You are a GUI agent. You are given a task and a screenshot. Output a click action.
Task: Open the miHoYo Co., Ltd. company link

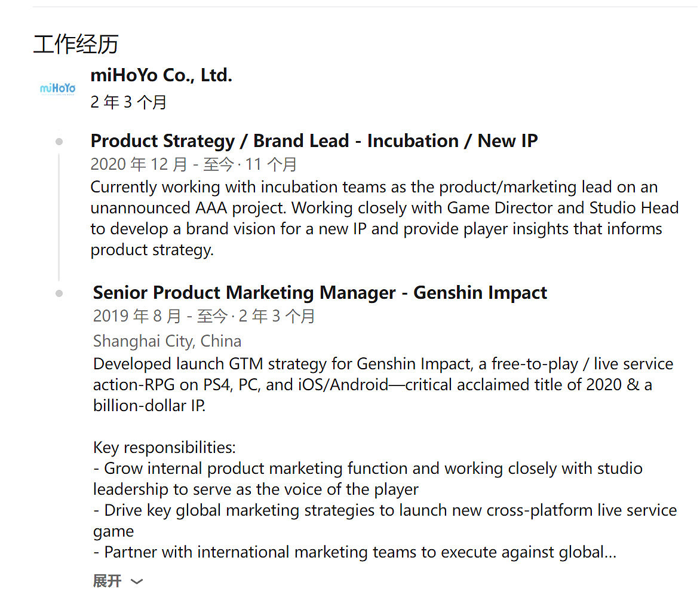pyautogui.click(x=161, y=75)
